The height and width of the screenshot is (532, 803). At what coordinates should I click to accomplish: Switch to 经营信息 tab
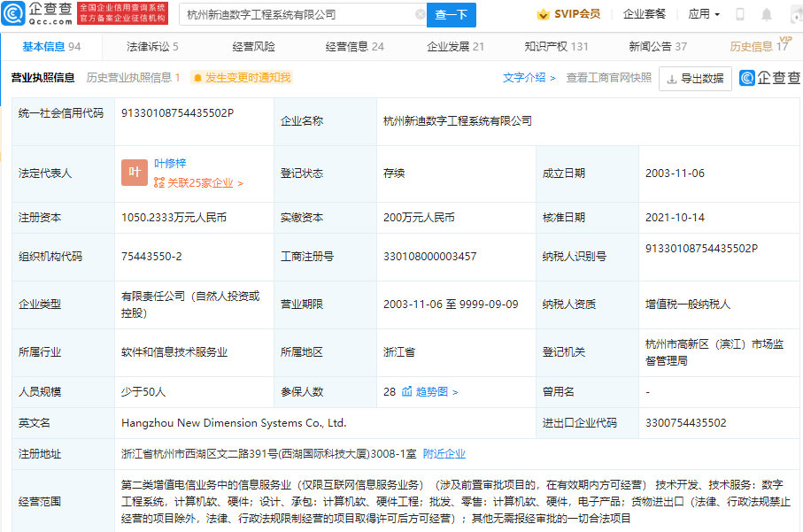[354, 47]
